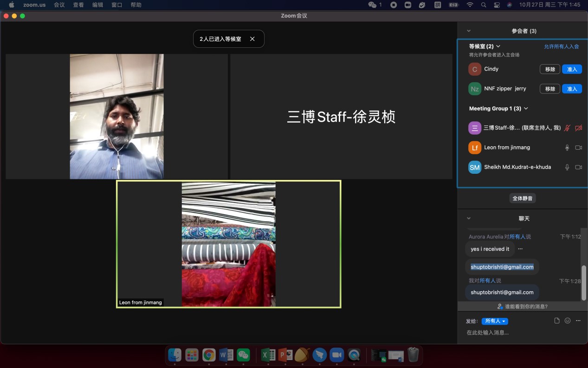This screenshot has height=368, width=588.
Task: Open the emoji picker in chat
Action: [x=568, y=321]
